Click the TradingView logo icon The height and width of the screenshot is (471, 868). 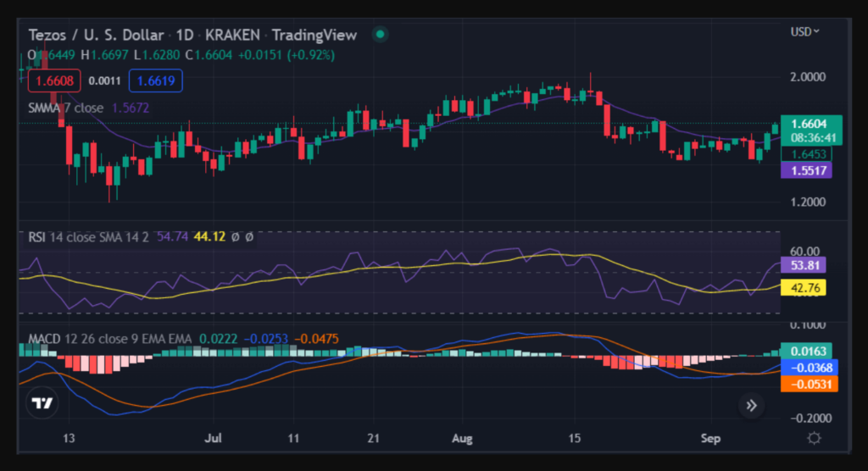pos(42,403)
